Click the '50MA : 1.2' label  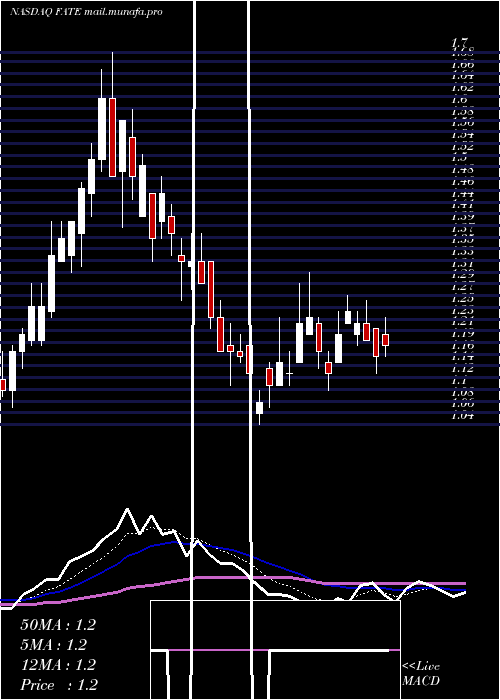pos(58,625)
